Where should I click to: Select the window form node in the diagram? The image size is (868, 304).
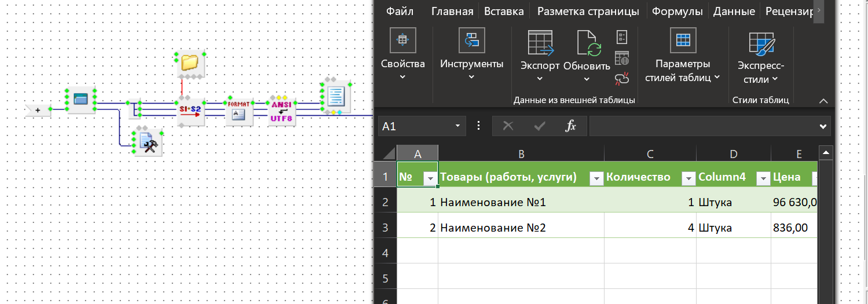81,101
